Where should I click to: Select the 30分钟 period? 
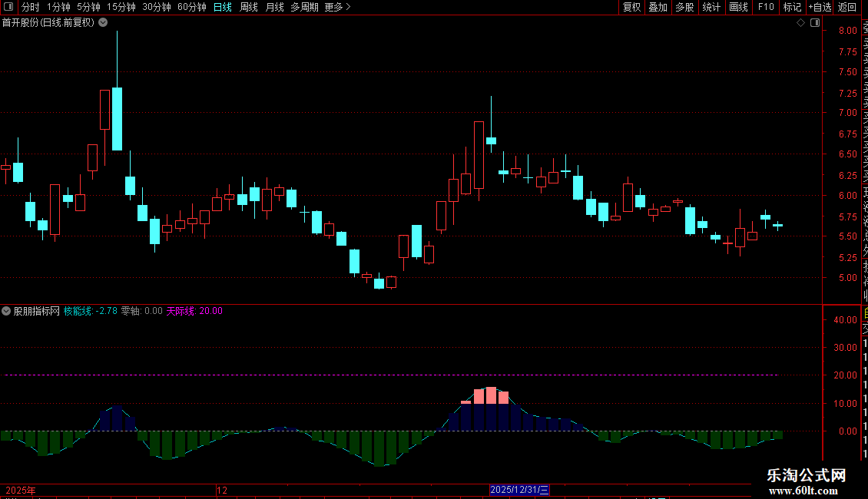[157, 7]
